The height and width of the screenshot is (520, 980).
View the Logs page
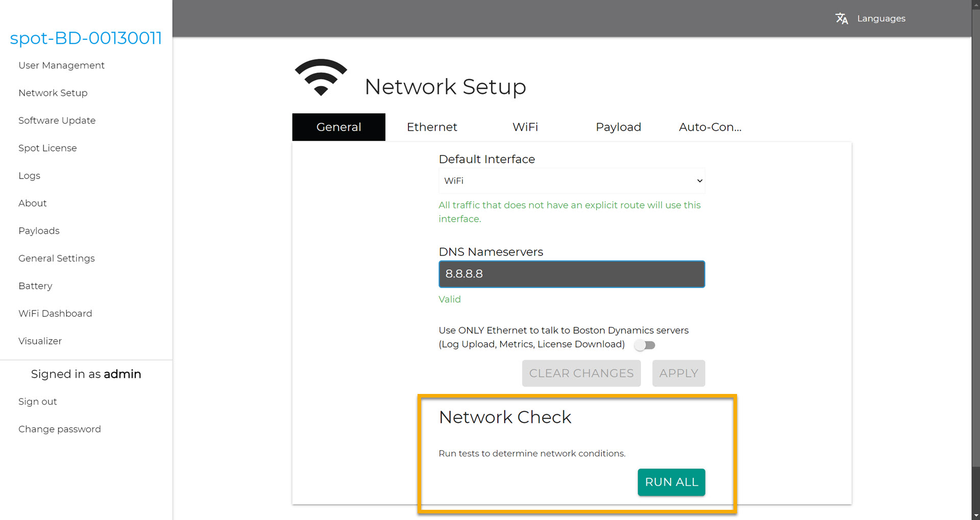[29, 176]
